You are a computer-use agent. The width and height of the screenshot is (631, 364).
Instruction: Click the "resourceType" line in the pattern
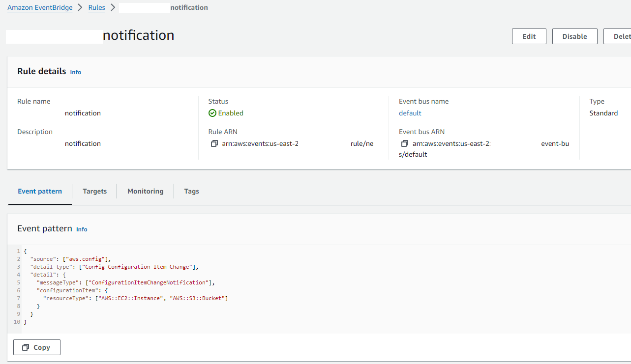pos(136,298)
